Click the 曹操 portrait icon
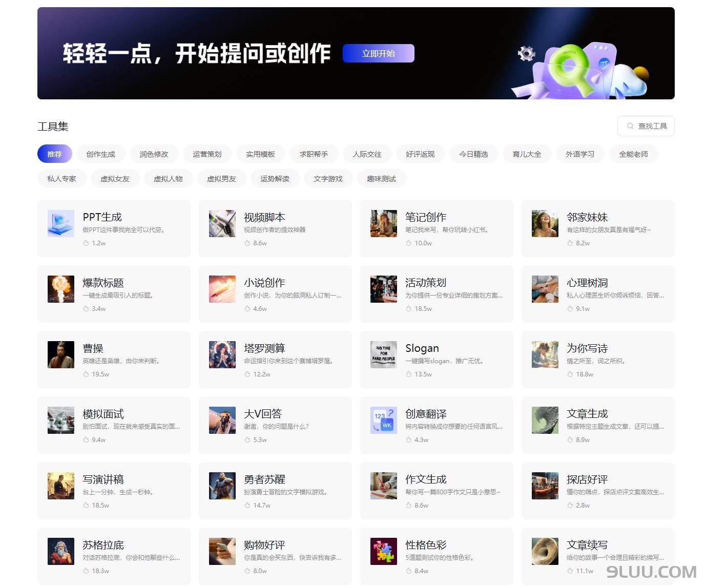The width and height of the screenshot is (706, 588). click(x=61, y=354)
